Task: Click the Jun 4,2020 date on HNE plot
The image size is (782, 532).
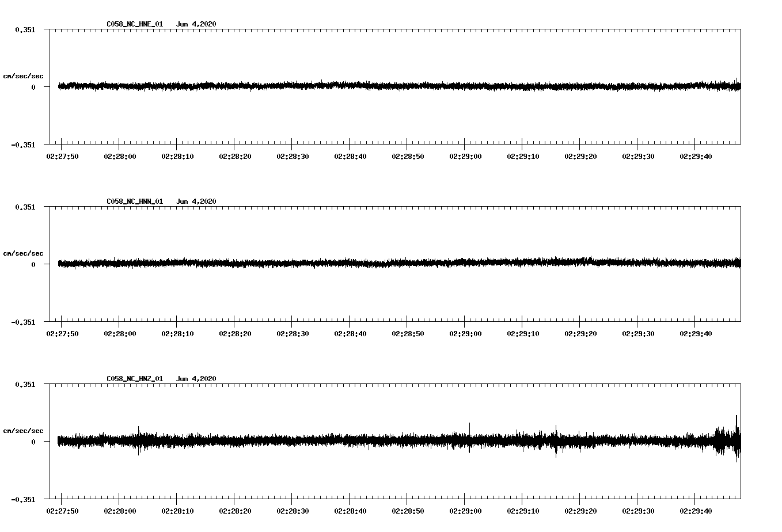Action: pos(196,24)
